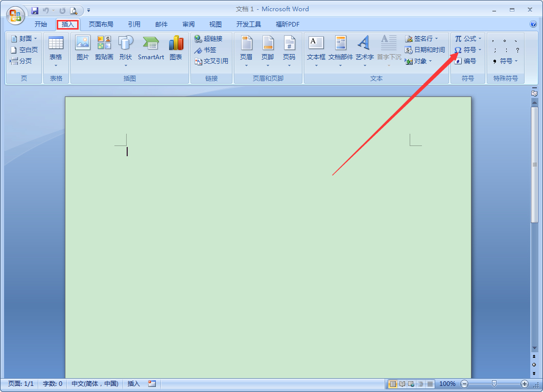Open the 福昕PDF ribbon tab

(x=288, y=24)
